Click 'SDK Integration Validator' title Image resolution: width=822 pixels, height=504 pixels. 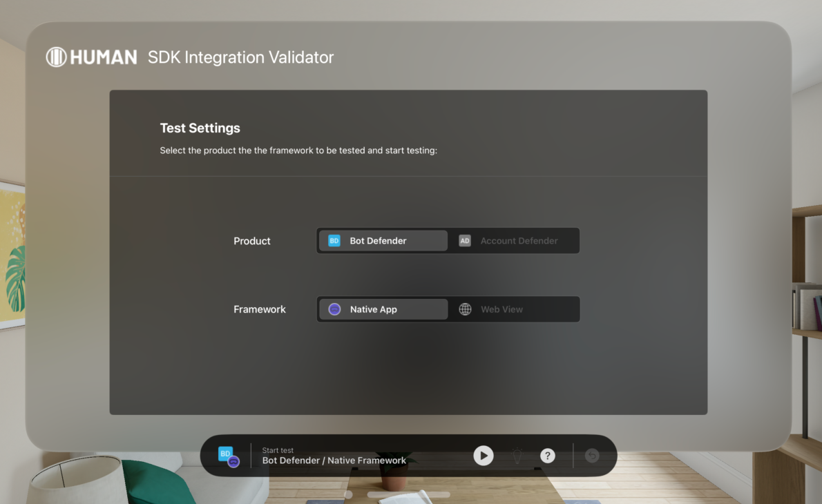240,57
